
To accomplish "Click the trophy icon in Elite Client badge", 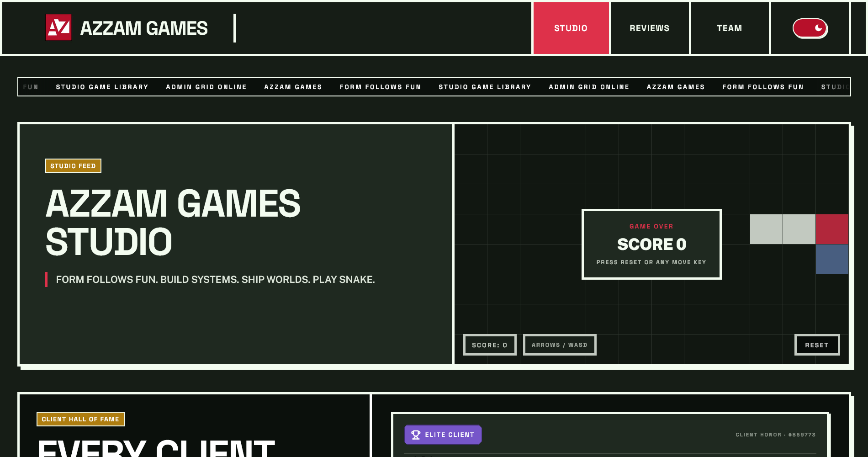I will coord(416,435).
